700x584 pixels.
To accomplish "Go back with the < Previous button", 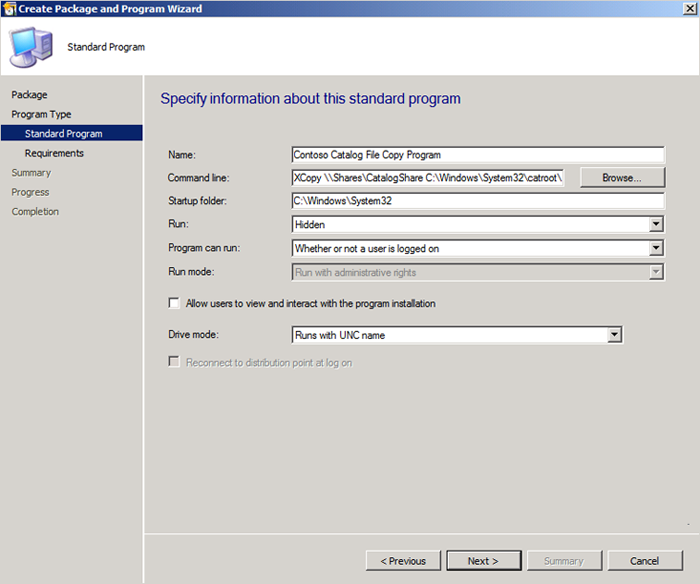I will 403,561.
